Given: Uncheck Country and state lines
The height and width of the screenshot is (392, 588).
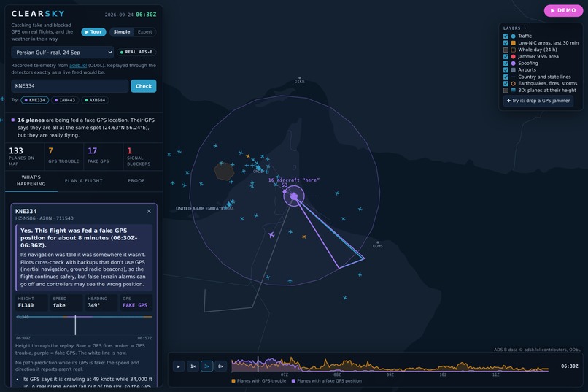Looking at the screenshot, I should point(506,77).
